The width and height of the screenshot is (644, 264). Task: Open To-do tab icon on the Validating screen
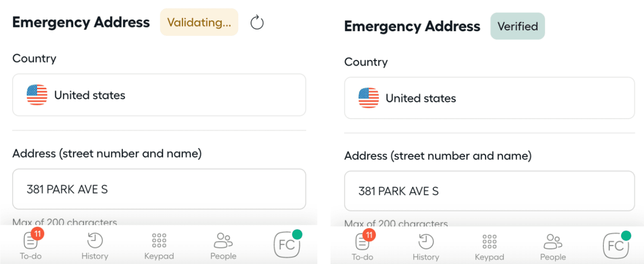[x=31, y=241]
